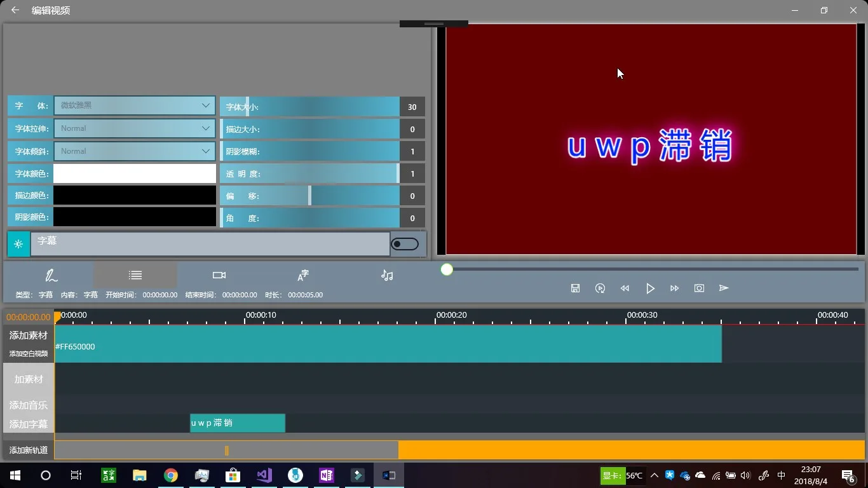Click the gray timeline zoom scrollbar thumb
This screenshot has width=868, height=488.
[x=227, y=450]
